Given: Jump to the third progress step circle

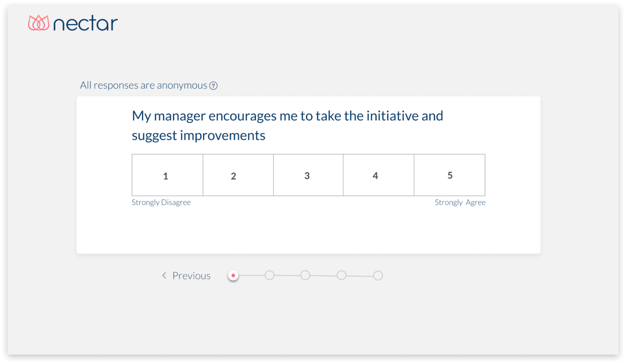Looking at the screenshot, I should tap(305, 275).
